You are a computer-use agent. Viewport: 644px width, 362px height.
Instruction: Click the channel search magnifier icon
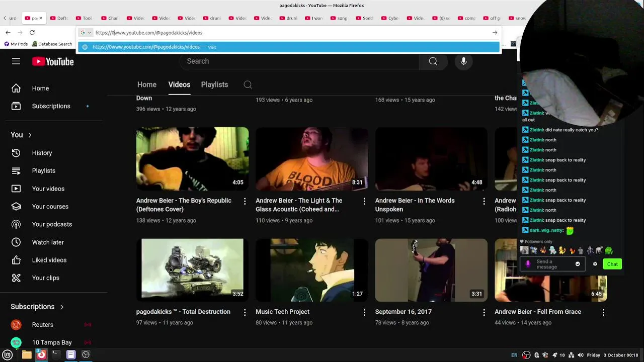(248, 84)
